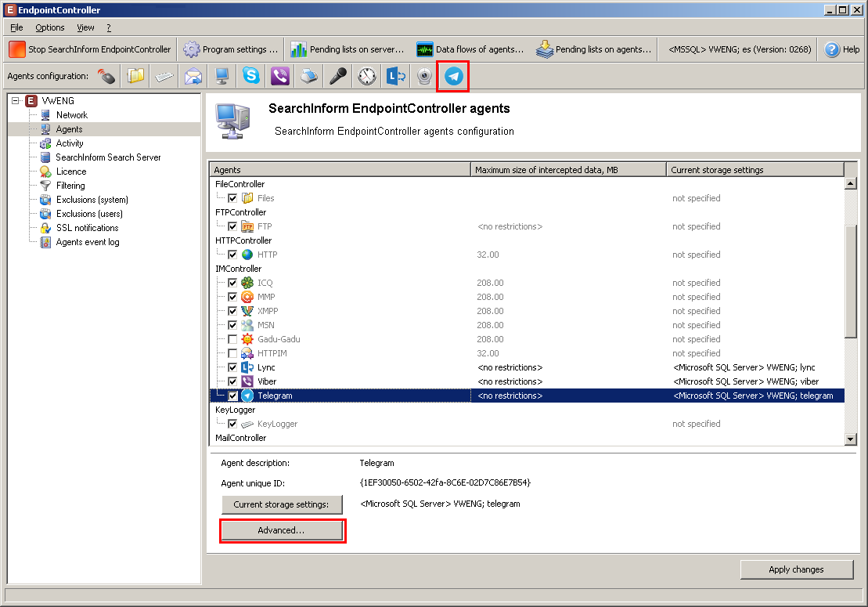Enable the Gadu-Gadu agent checkbox
The width and height of the screenshot is (868, 607).
point(232,339)
